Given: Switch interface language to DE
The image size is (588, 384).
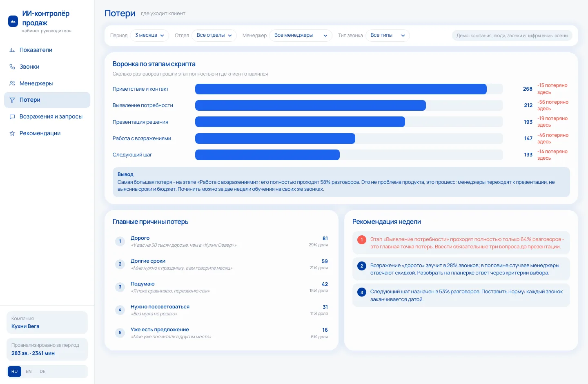Looking at the screenshot, I should tap(42, 371).
